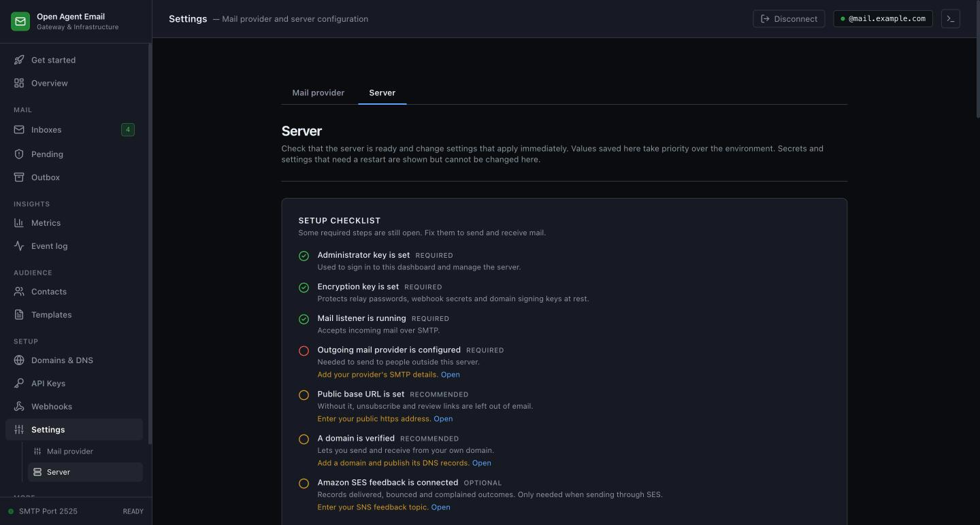Go to the Inboxes page
The height and width of the screenshot is (525, 980).
click(x=73, y=130)
